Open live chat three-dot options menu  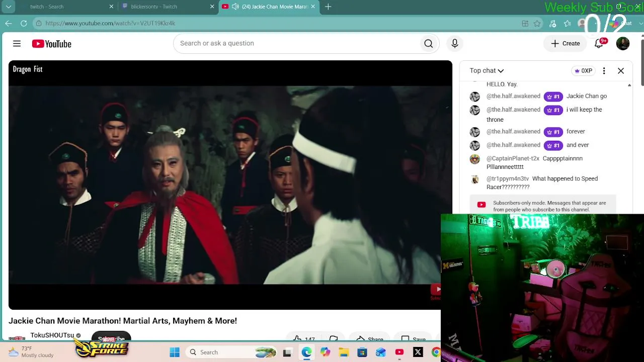(604, 71)
